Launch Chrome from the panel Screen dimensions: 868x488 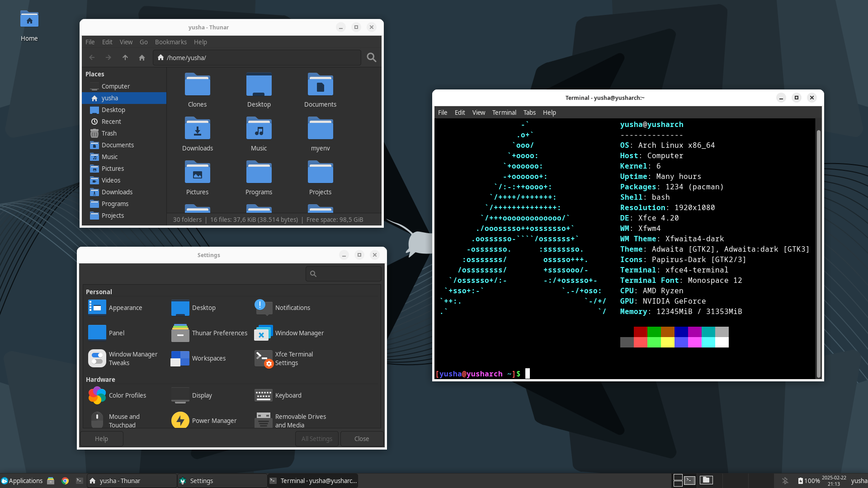pyautogui.click(x=65, y=480)
